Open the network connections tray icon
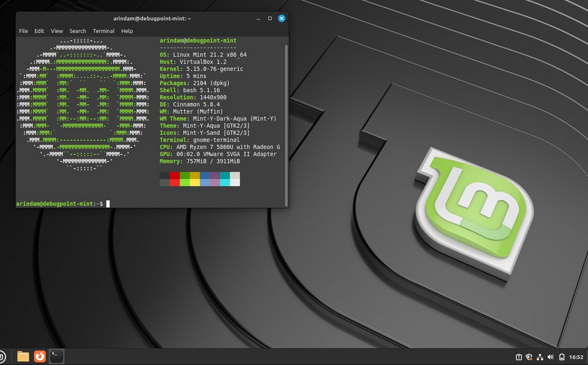The width and height of the screenshot is (588, 365). coord(540,357)
